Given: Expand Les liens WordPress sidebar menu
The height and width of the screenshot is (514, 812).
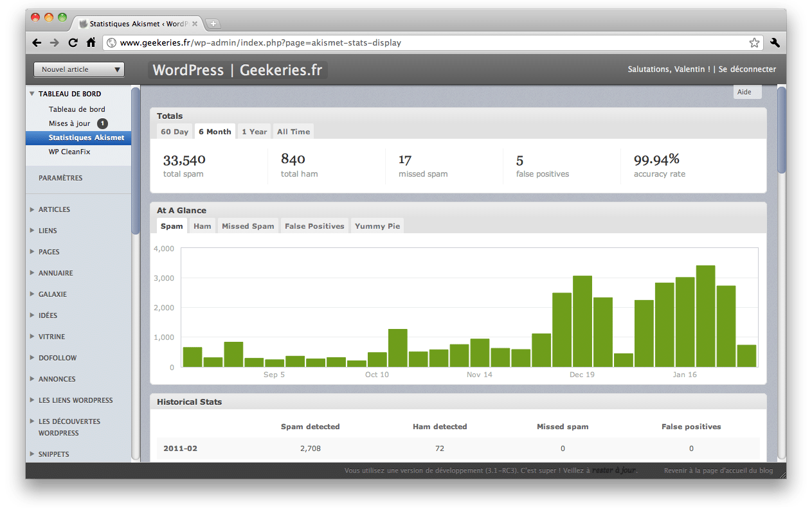Looking at the screenshot, I should coord(32,400).
